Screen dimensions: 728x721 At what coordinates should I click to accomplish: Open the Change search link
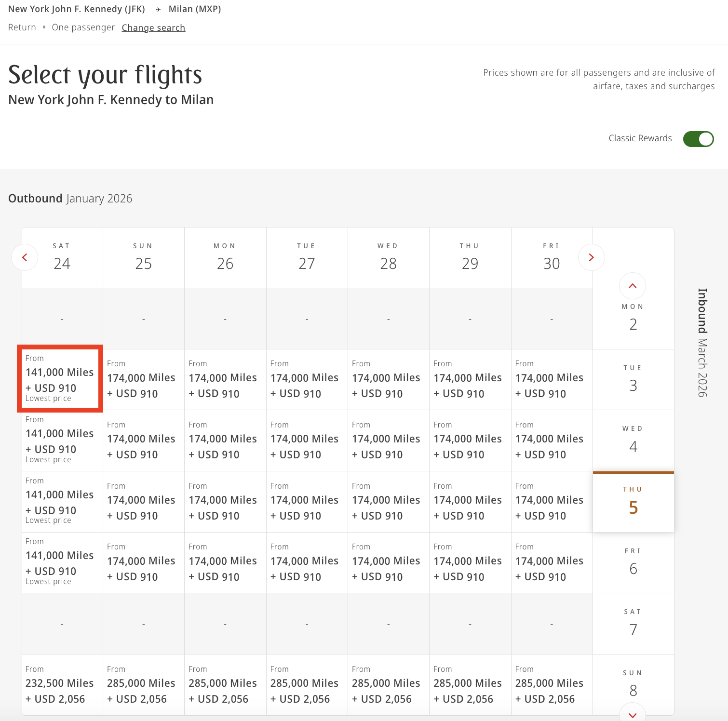(x=153, y=28)
